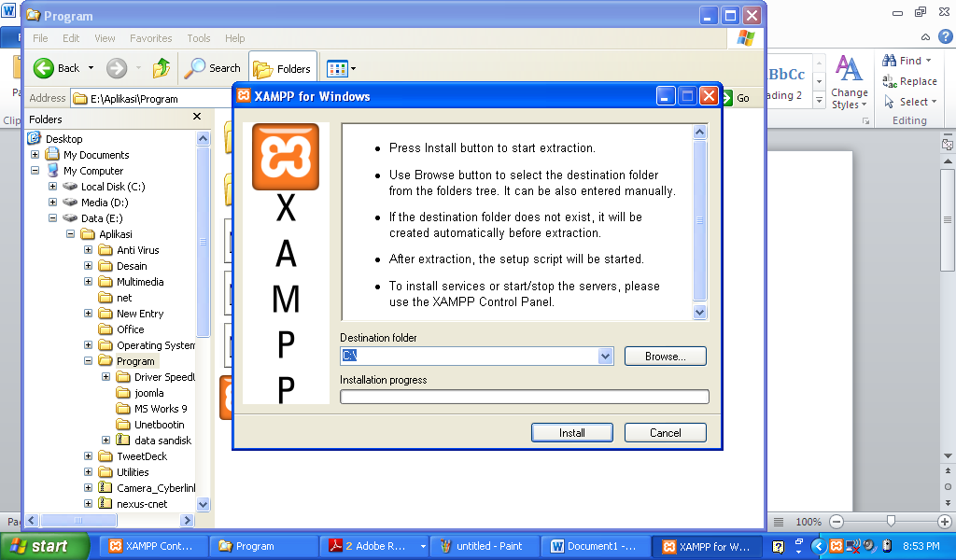
Task: Open the File menu in Program window
Action: point(40,37)
